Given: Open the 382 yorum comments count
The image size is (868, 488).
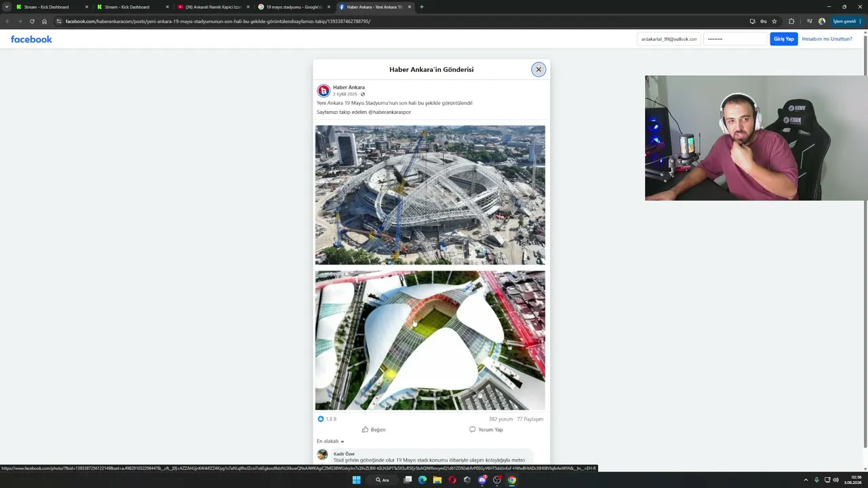Looking at the screenshot, I should point(501,419).
